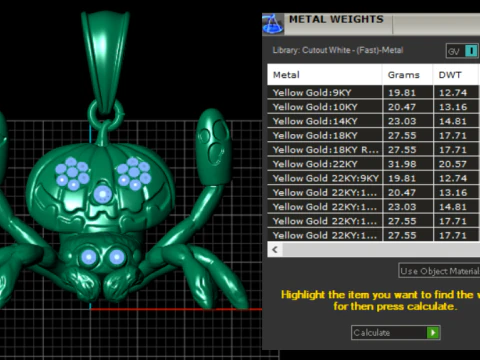This screenshot has width=480, height=360.
Task: Click the 31.98 grams value
Action: click(x=402, y=164)
